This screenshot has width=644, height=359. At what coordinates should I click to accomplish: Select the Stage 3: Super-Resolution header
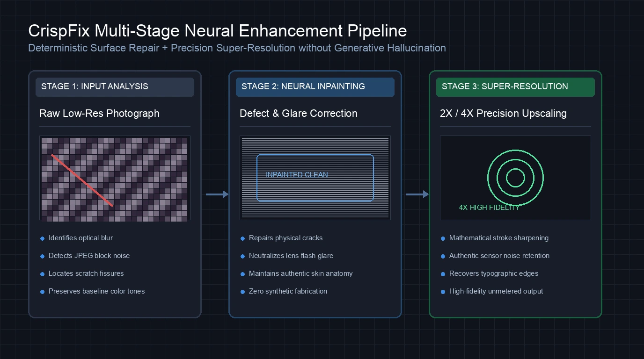coord(515,87)
